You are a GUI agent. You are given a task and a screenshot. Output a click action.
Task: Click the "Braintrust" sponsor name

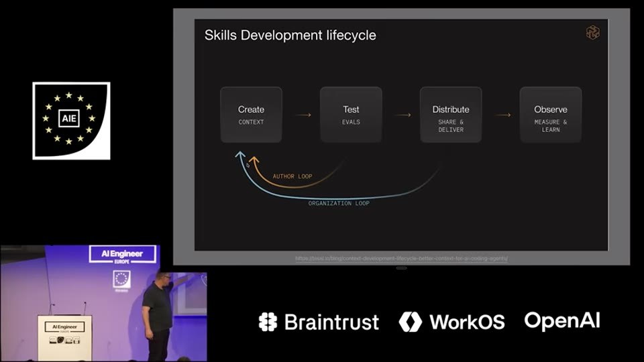click(x=331, y=322)
